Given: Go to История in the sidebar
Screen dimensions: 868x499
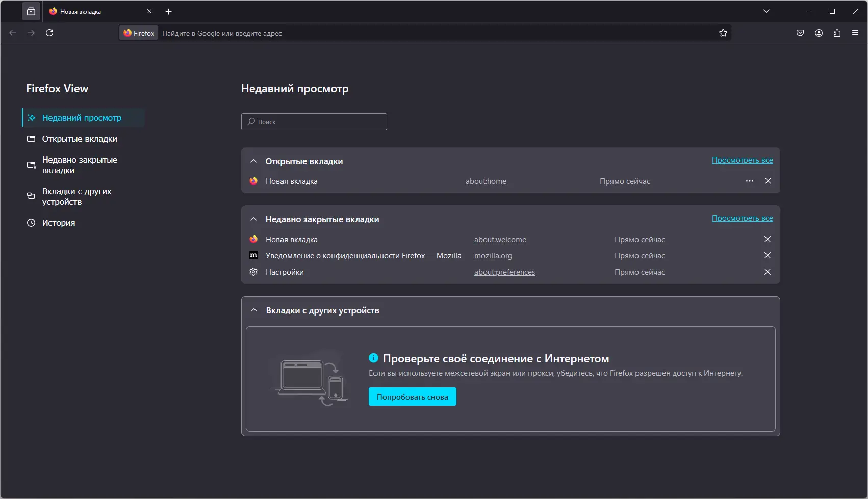Looking at the screenshot, I should 58,223.
